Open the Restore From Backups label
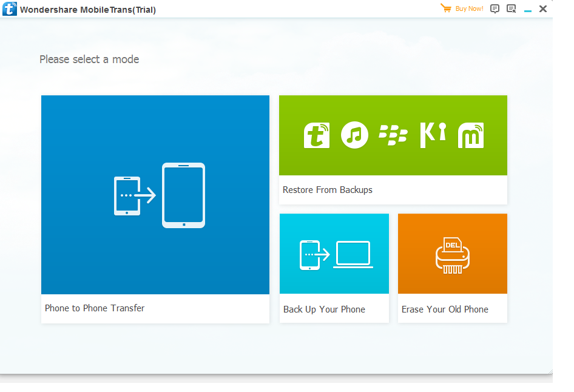Screen dimensions: 574x392 click(x=327, y=189)
